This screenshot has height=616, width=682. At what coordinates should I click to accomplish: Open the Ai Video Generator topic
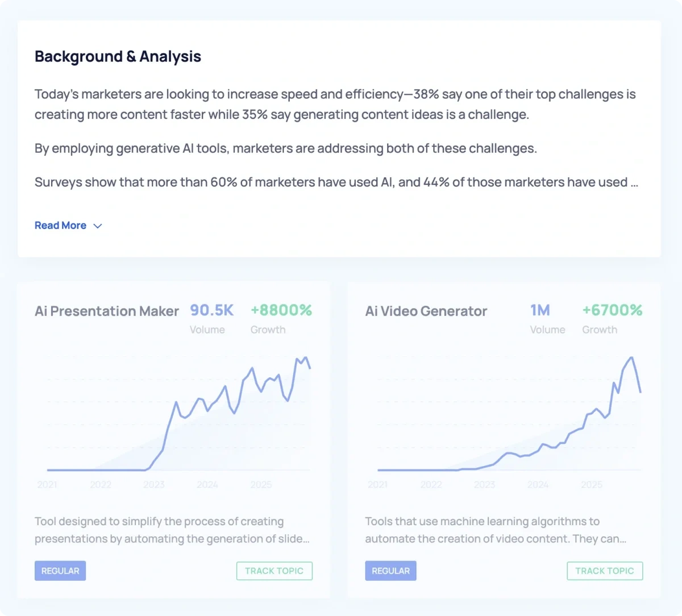426,311
